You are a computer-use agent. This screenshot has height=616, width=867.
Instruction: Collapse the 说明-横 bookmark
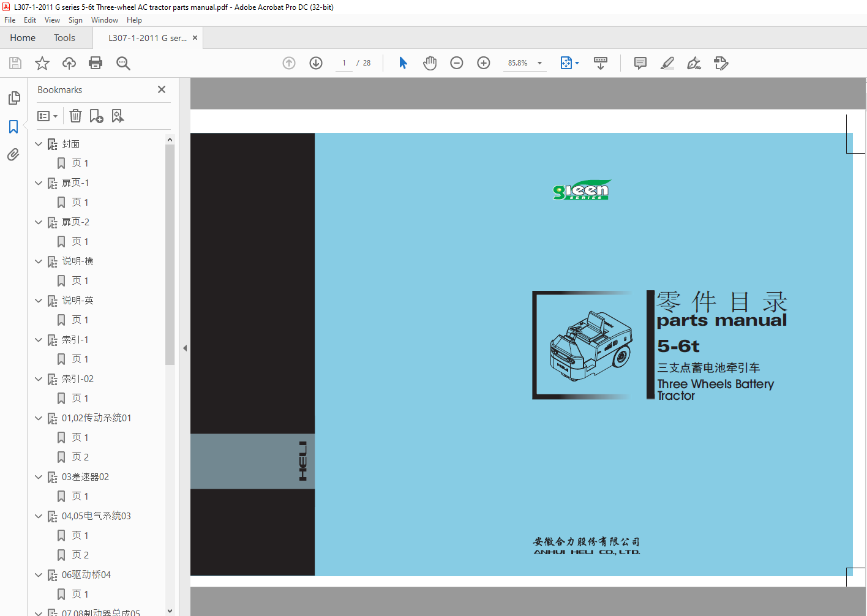pyautogui.click(x=39, y=261)
